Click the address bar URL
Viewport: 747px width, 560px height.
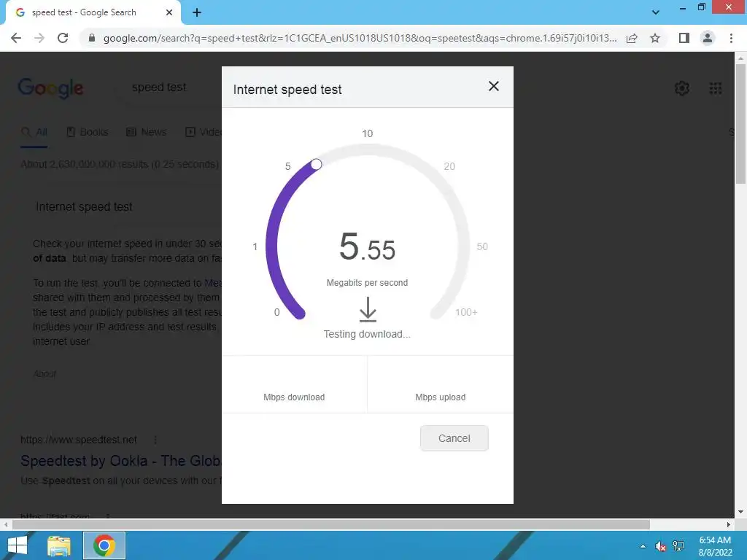[360, 38]
